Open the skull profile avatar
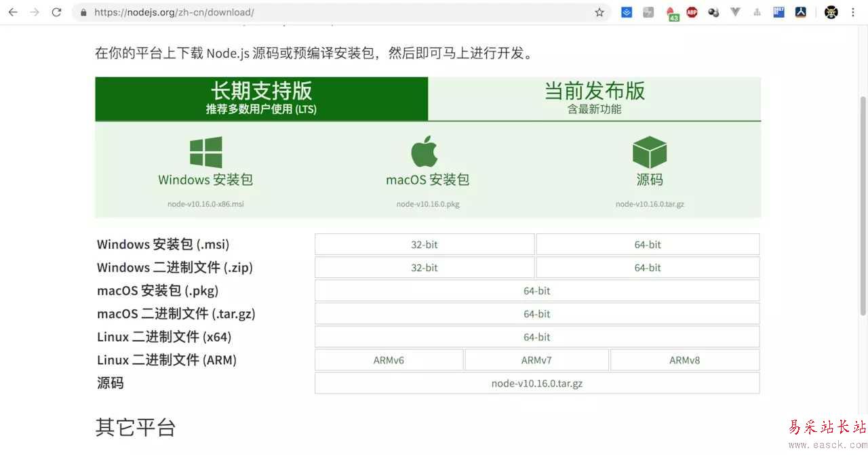 (831, 12)
